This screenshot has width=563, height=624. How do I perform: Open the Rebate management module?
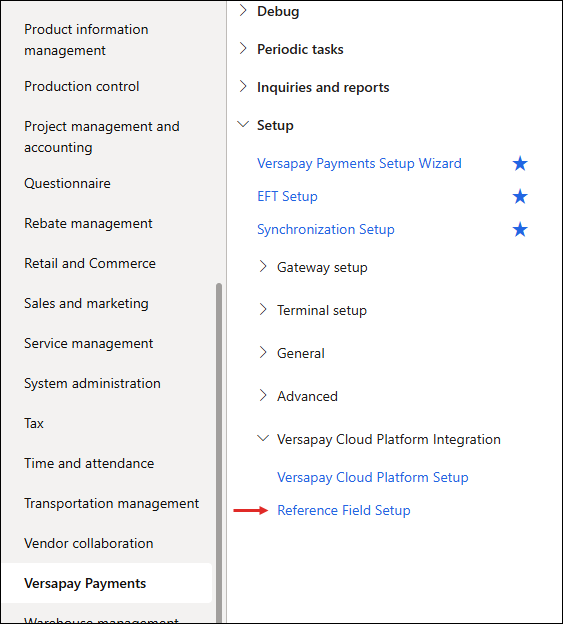point(88,223)
